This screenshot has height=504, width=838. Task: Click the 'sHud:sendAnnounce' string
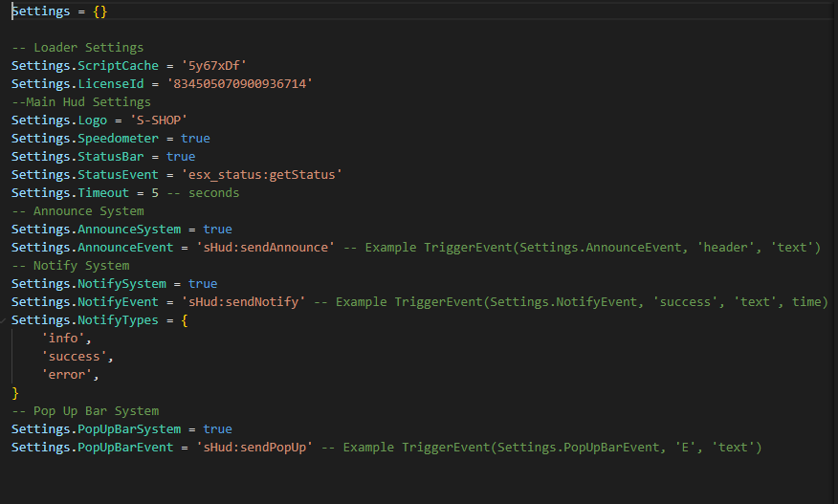pyautogui.click(x=263, y=248)
